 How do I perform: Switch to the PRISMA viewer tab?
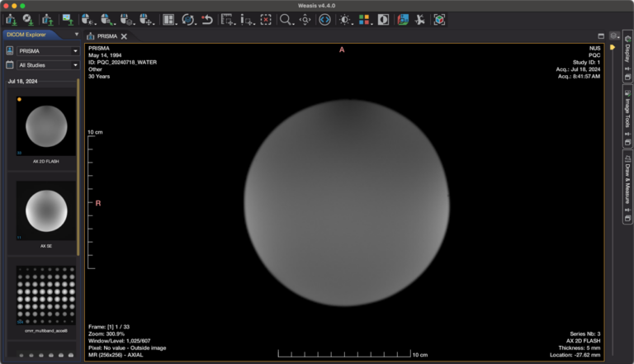[106, 36]
